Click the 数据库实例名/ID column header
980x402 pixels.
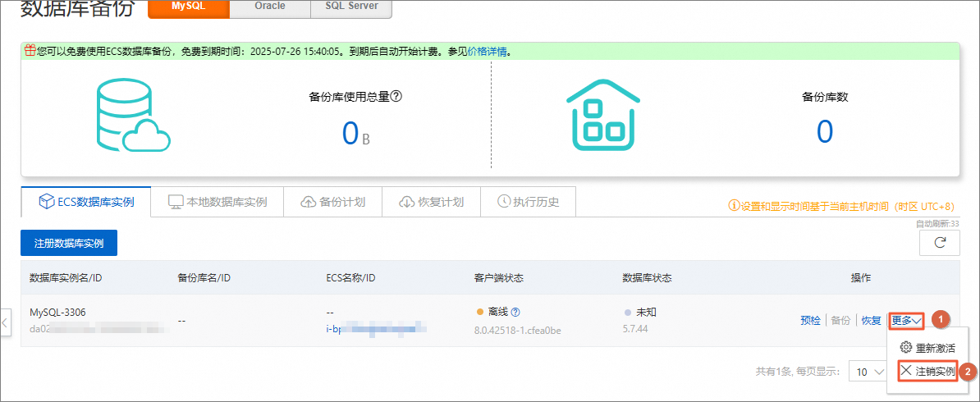pyautogui.click(x=66, y=277)
